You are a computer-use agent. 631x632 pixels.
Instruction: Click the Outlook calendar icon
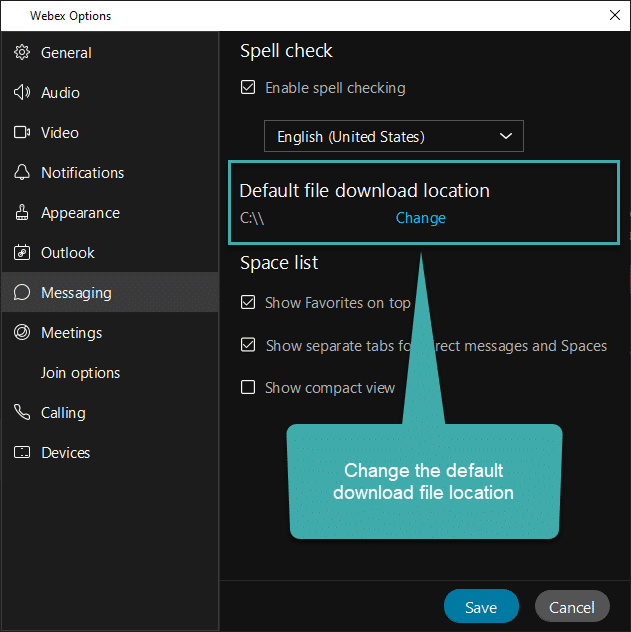pos(22,253)
